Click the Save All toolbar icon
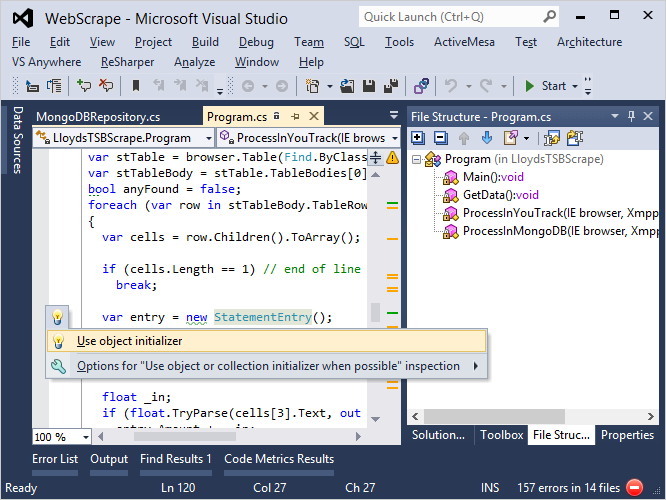This screenshot has height=500, width=666. 391,86
